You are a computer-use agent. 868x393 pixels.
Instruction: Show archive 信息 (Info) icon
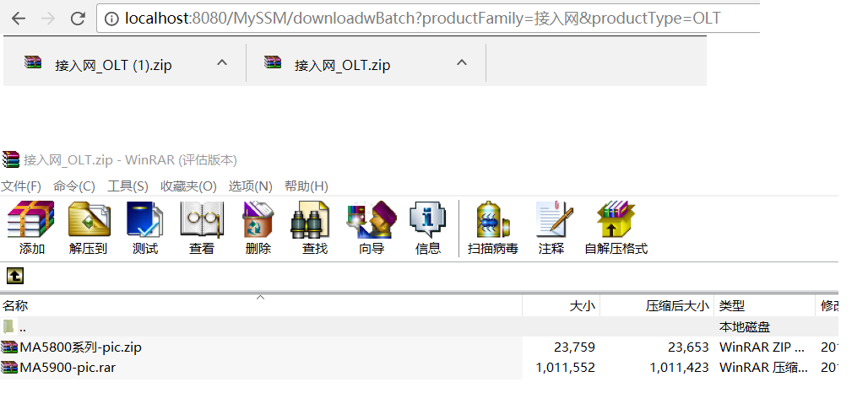(427, 219)
